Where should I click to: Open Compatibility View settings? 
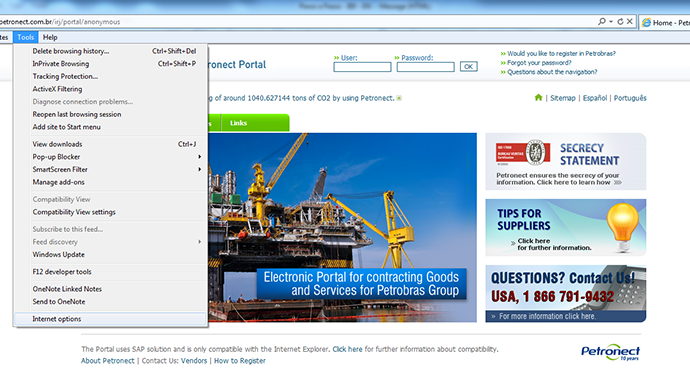click(x=111, y=212)
